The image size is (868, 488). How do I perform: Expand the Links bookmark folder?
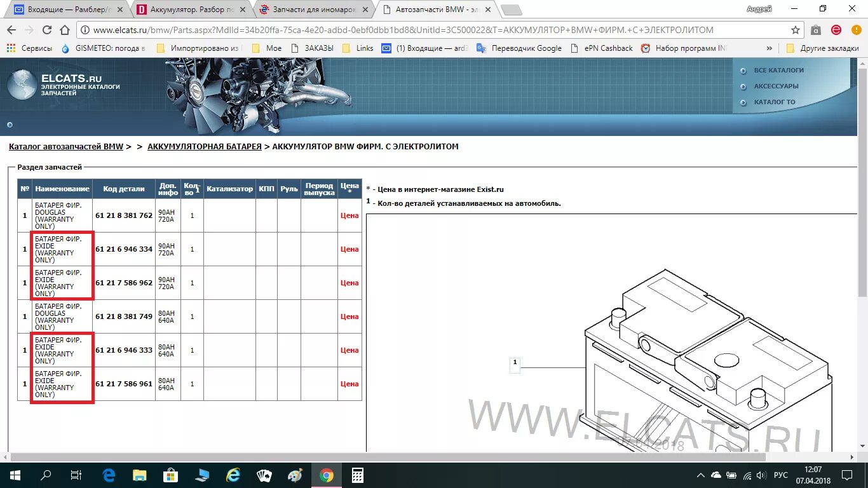358,48
